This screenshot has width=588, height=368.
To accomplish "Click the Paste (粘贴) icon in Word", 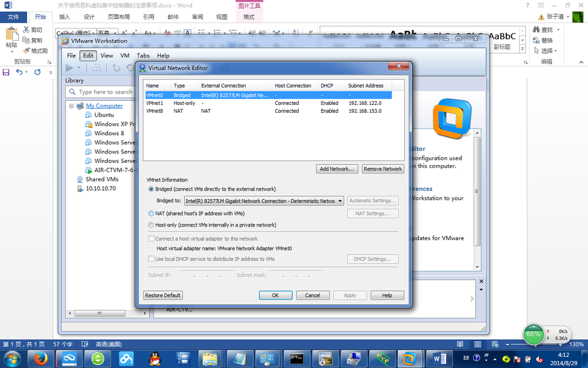I will point(12,35).
